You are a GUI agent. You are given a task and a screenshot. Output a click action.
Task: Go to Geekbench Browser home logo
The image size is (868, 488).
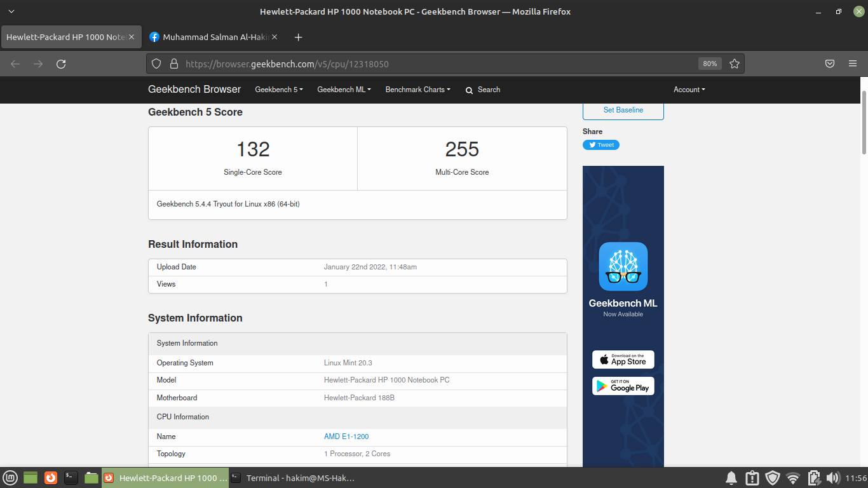click(194, 90)
